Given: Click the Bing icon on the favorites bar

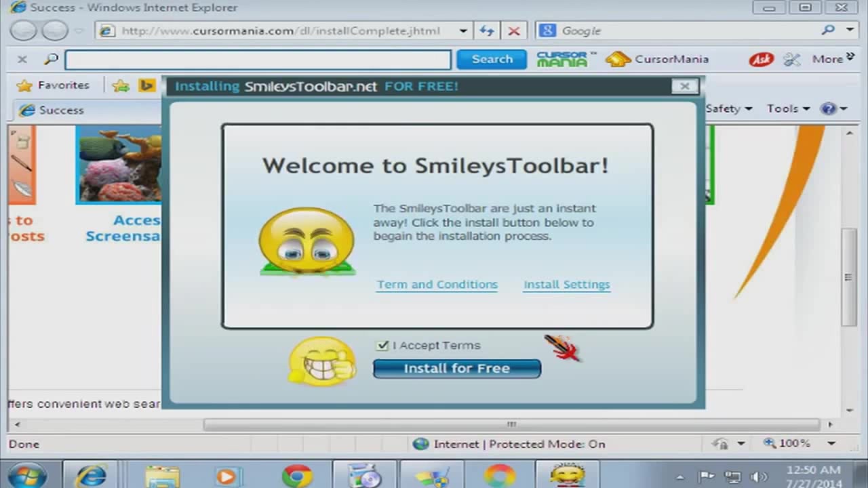Looking at the screenshot, I should tap(147, 85).
